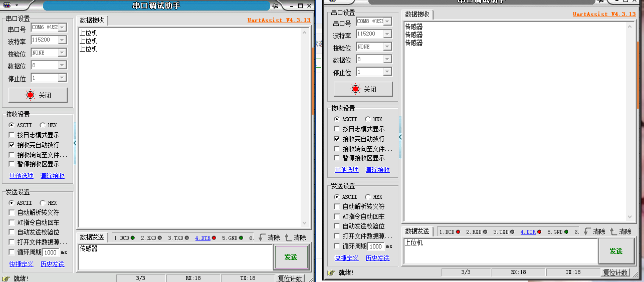Click the pin icon in the left window title bar

[275, 6]
